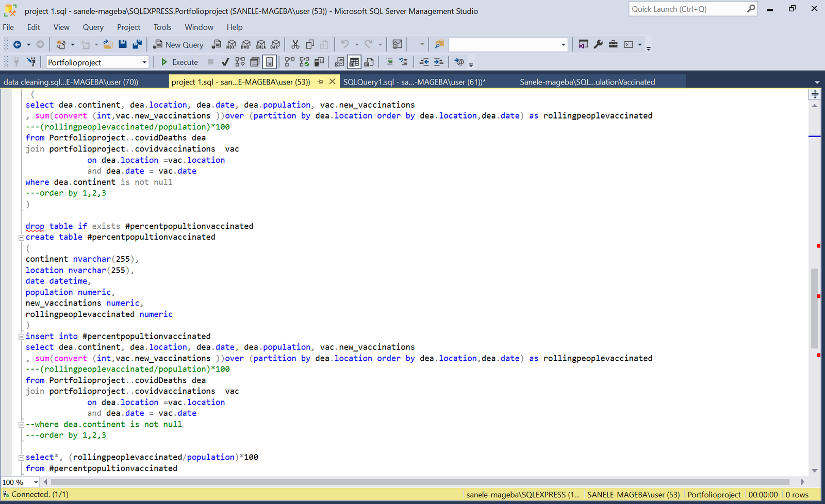
Task: Open the Portfolioproject database dropdown
Action: (x=144, y=62)
